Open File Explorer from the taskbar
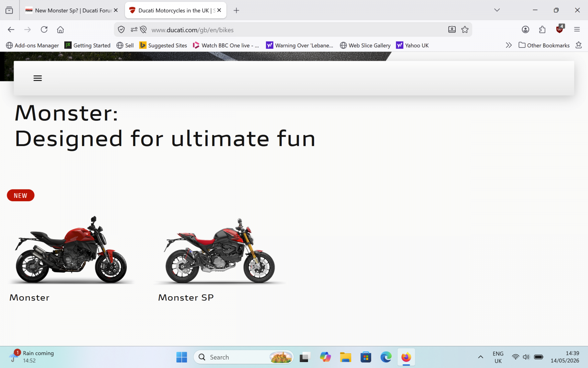 tap(345, 357)
